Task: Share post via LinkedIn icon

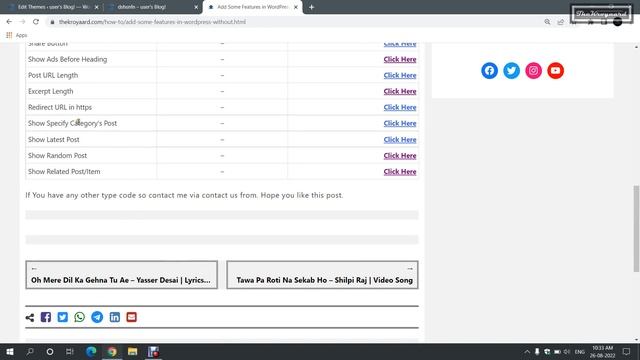Action: coord(115,317)
